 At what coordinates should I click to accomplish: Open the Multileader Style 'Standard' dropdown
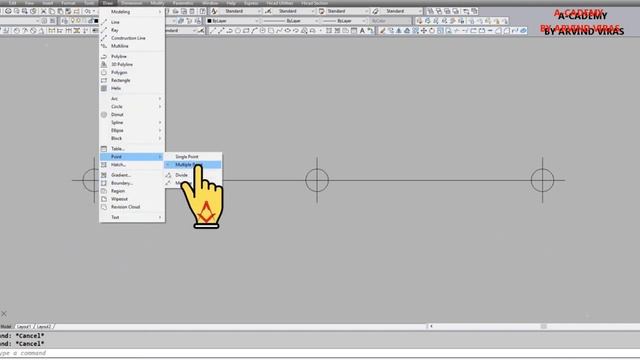click(x=347, y=11)
